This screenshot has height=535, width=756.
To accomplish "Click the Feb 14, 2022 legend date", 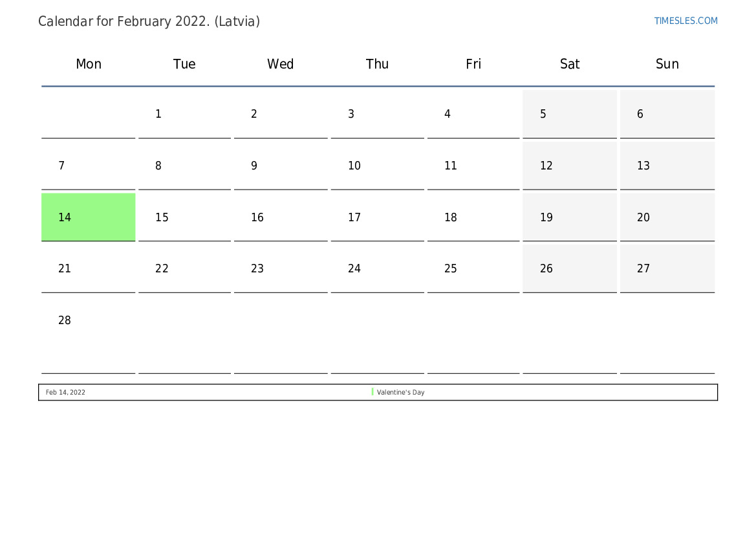I will click(x=65, y=393).
